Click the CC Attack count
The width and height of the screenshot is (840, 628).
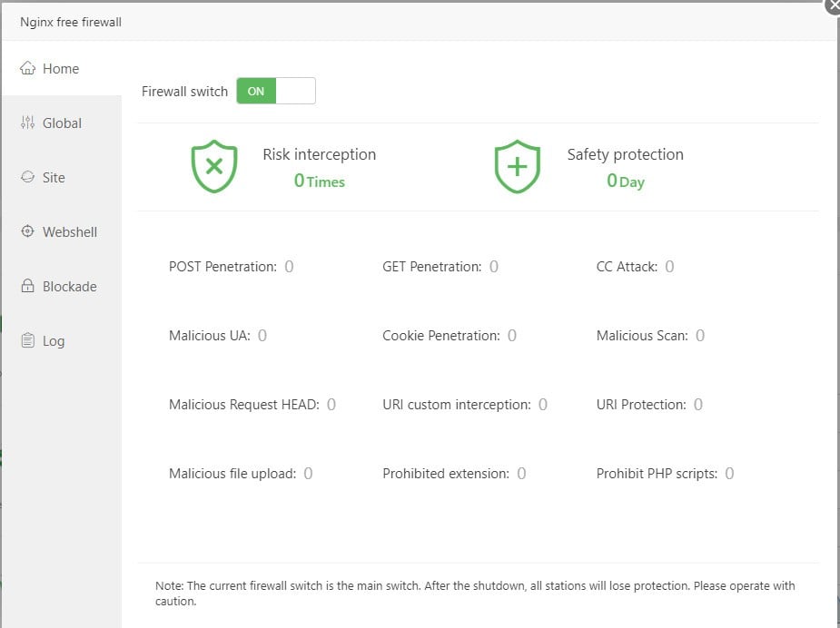click(x=669, y=267)
